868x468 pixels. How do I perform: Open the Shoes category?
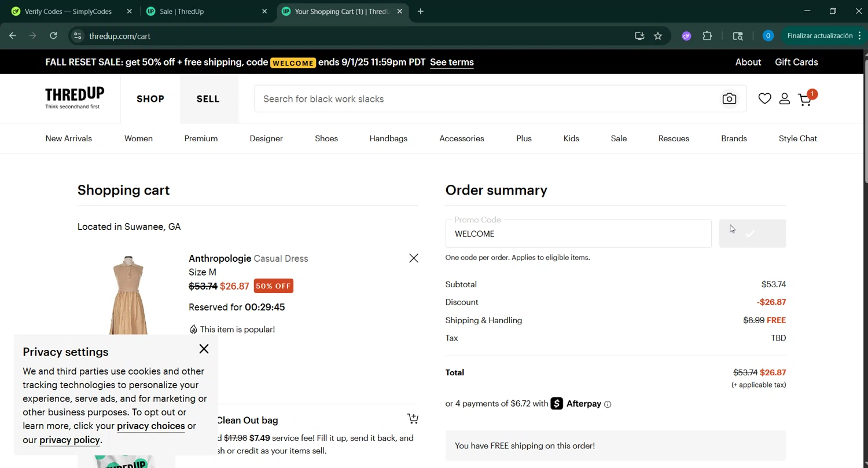pyautogui.click(x=326, y=138)
